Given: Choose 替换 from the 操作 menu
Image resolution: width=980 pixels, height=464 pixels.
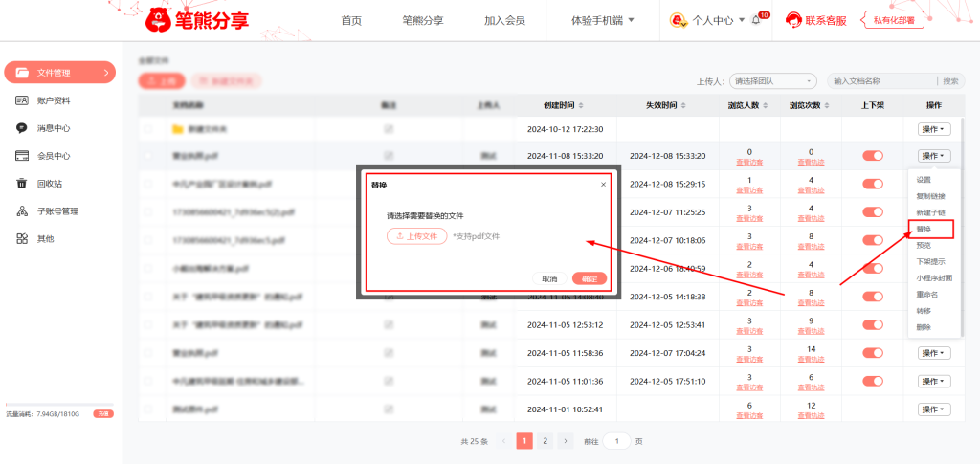Looking at the screenshot, I should pos(924,229).
